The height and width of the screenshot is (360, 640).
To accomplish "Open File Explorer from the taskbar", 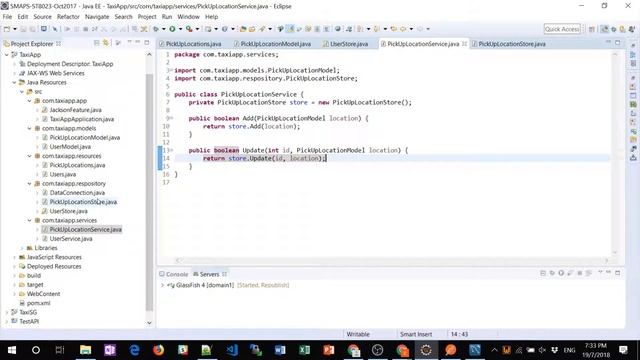I will point(85,350).
